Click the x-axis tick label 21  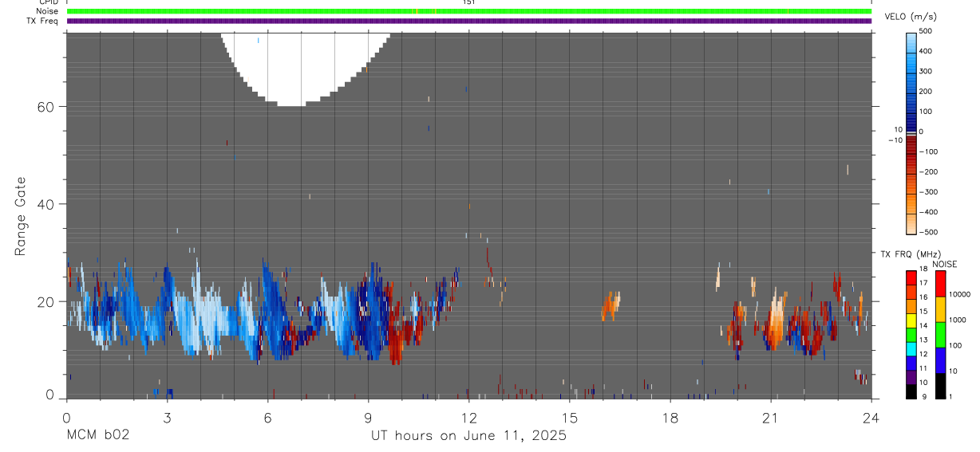click(x=770, y=417)
